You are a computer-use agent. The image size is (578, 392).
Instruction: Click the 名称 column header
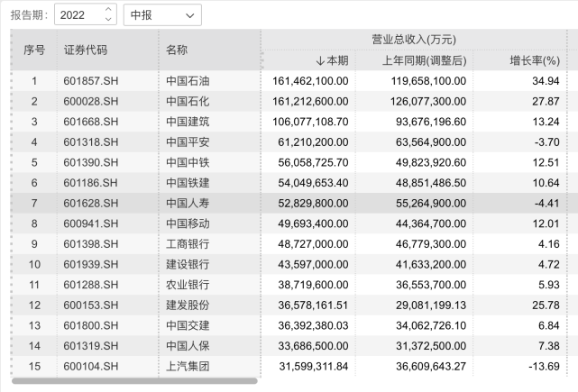(x=177, y=50)
